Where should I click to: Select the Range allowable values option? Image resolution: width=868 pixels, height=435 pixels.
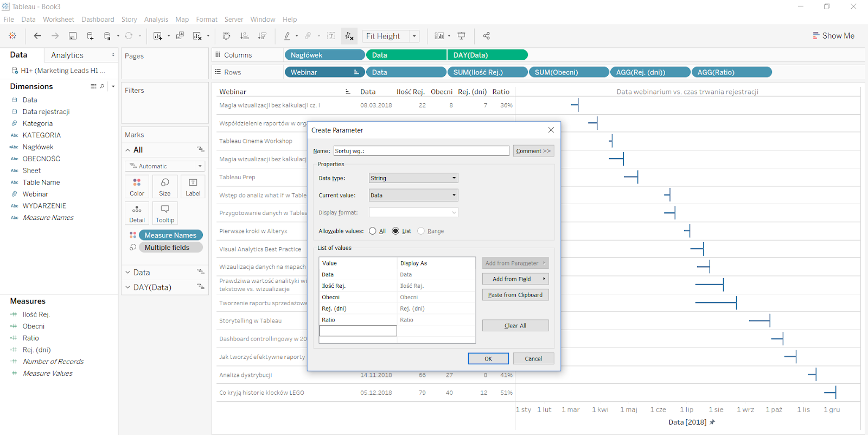tap(421, 231)
